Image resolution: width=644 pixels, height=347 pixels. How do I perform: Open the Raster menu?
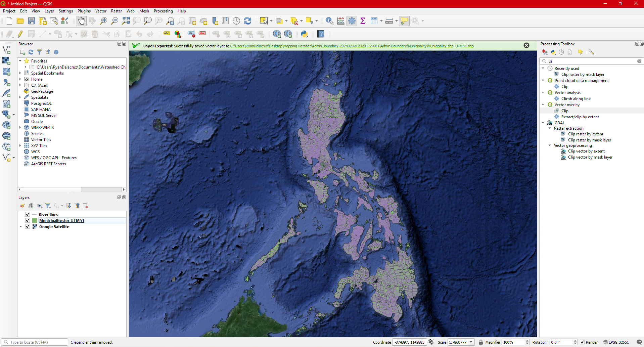tap(116, 11)
